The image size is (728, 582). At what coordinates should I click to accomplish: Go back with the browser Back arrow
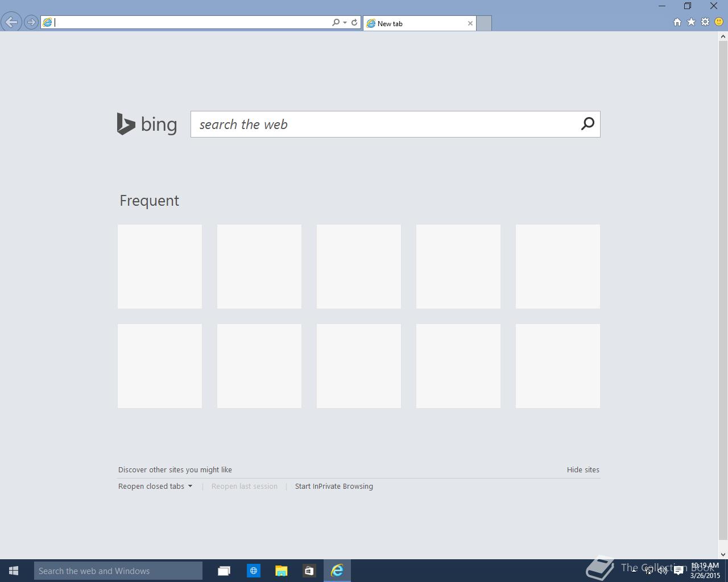coord(11,22)
